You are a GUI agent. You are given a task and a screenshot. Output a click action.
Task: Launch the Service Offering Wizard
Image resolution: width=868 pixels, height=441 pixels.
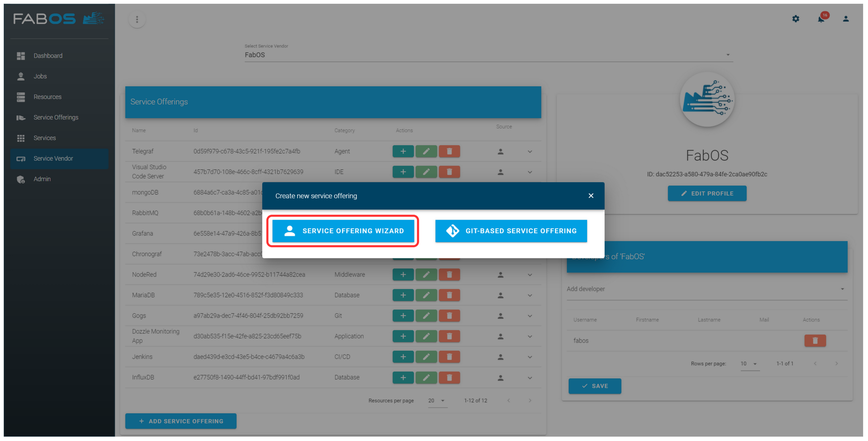[343, 231]
